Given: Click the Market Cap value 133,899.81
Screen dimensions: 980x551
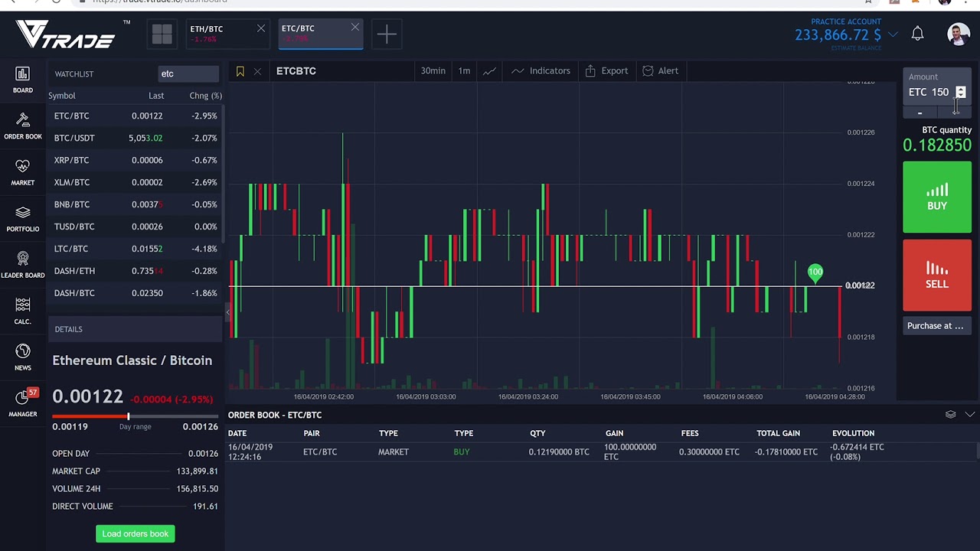Looking at the screenshot, I should tap(197, 471).
